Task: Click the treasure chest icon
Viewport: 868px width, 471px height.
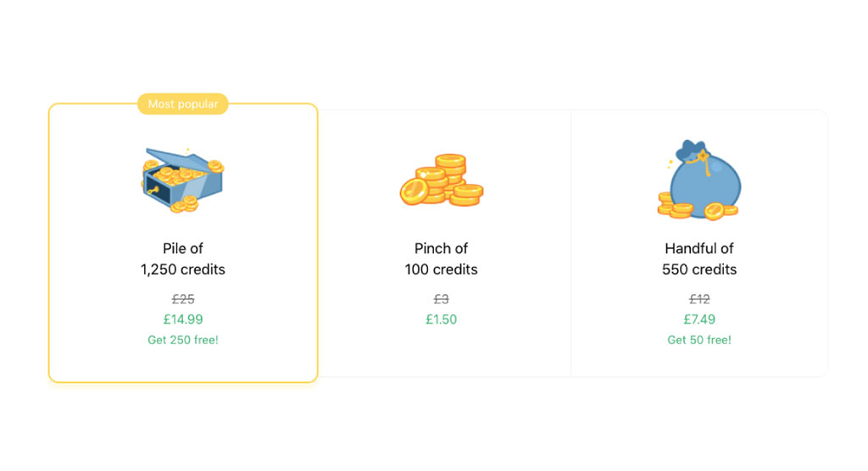Action: pyautogui.click(x=183, y=180)
